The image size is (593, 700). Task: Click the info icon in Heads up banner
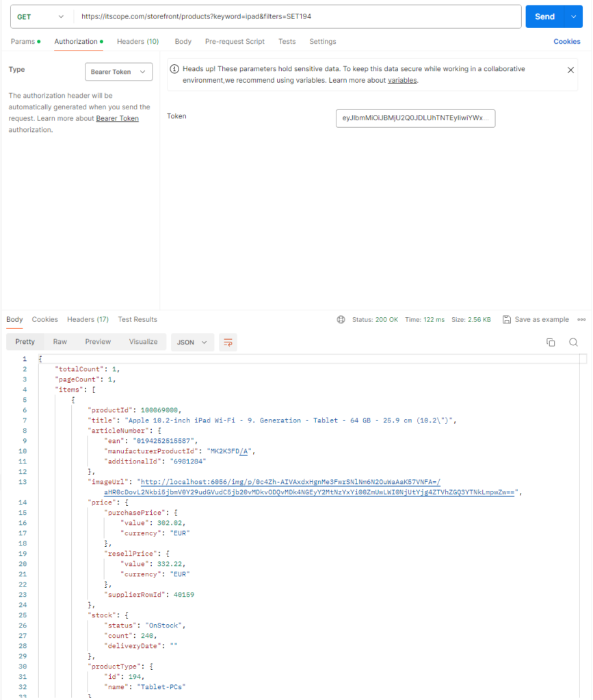(x=175, y=69)
